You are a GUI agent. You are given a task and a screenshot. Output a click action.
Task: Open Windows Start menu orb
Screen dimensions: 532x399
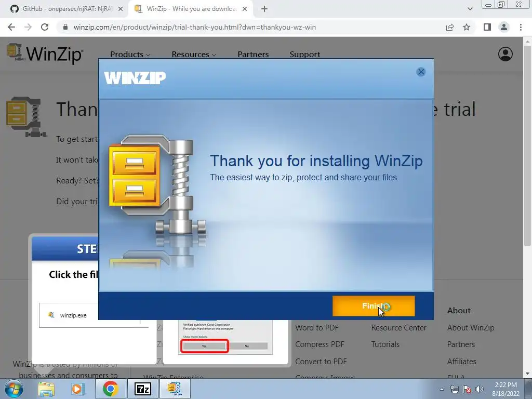point(14,389)
